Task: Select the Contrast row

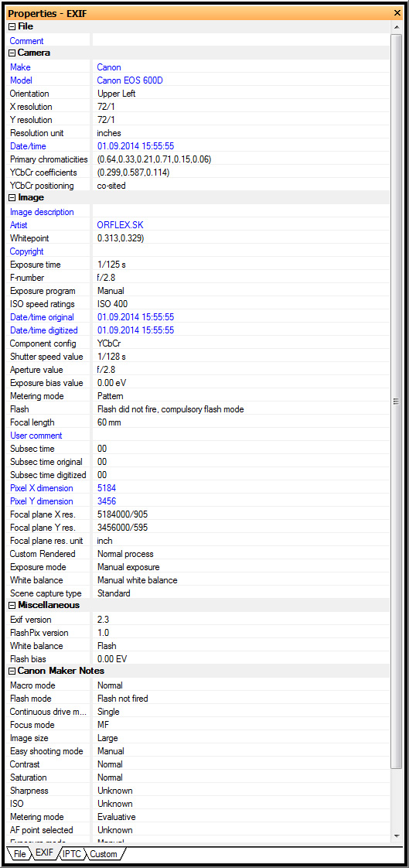Action: (x=198, y=764)
